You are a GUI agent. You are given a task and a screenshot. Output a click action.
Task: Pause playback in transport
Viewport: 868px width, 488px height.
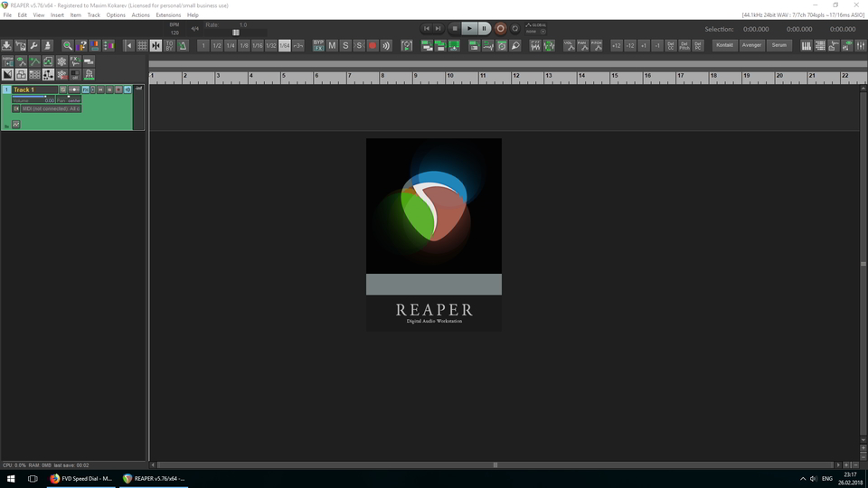click(484, 28)
